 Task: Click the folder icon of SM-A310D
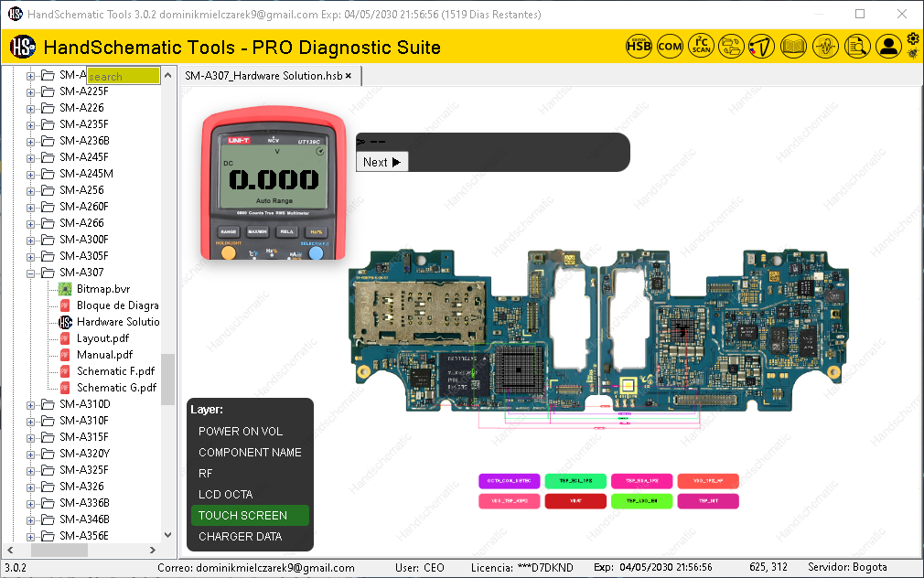(48, 404)
